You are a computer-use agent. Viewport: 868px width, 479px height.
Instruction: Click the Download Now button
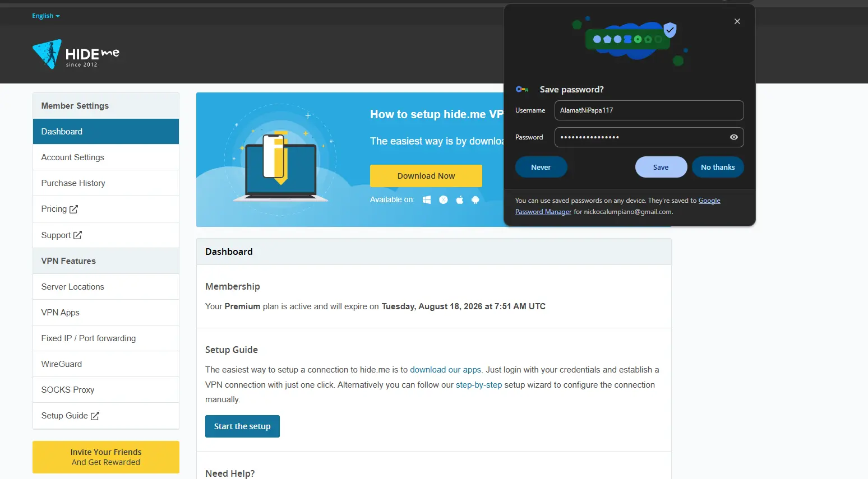coord(426,176)
